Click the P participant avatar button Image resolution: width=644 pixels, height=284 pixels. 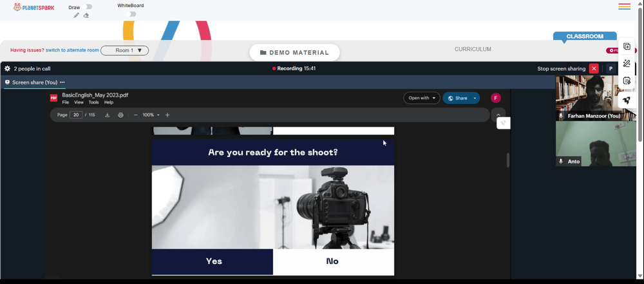tap(611, 69)
